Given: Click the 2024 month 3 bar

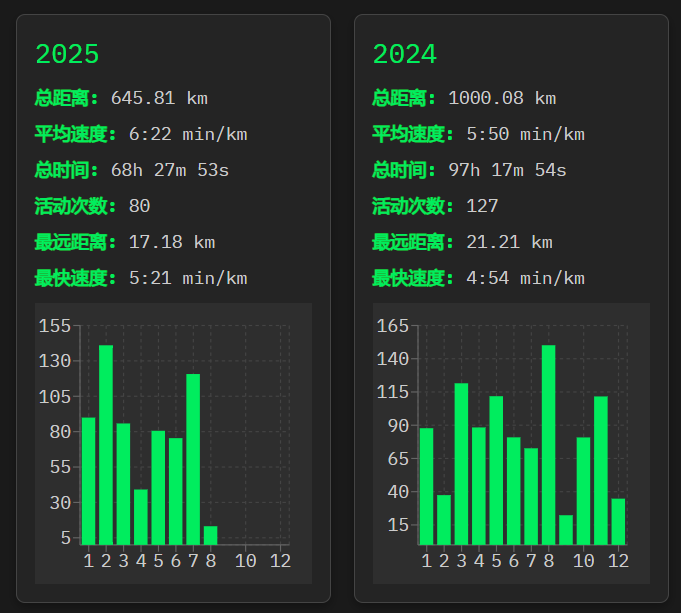Looking at the screenshot, I should coord(461,464).
